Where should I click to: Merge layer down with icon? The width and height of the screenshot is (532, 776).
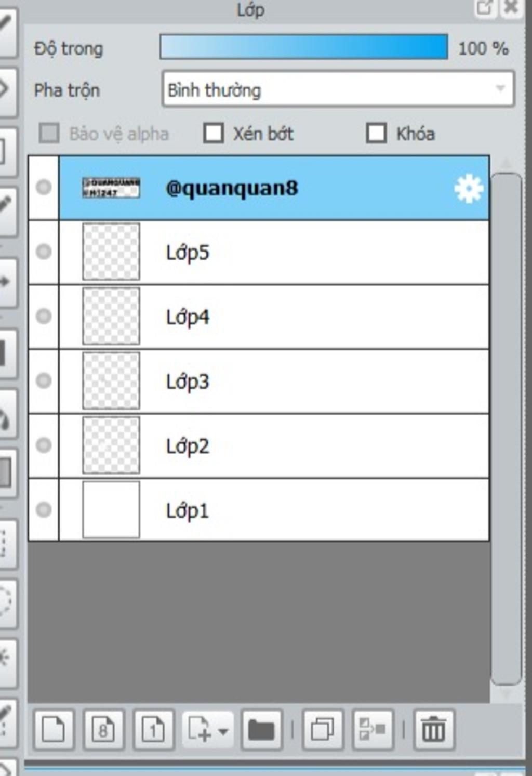(372, 729)
